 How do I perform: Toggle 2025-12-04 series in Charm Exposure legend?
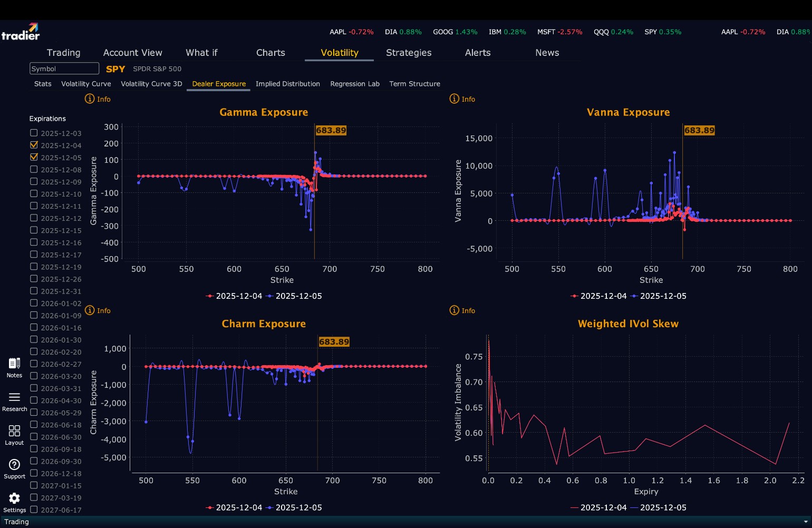pyautogui.click(x=234, y=507)
